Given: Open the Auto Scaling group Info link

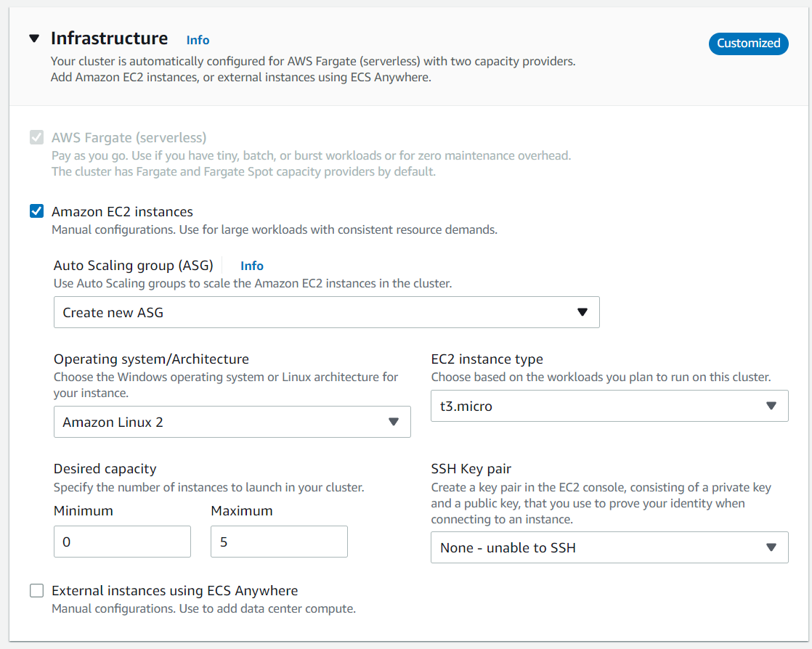Looking at the screenshot, I should click(252, 266).
